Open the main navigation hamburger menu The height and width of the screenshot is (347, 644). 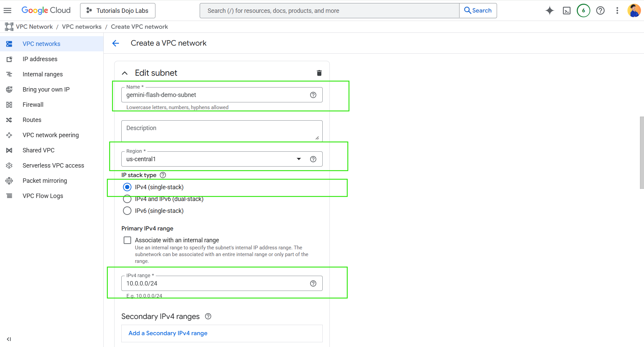pos(7,10)
